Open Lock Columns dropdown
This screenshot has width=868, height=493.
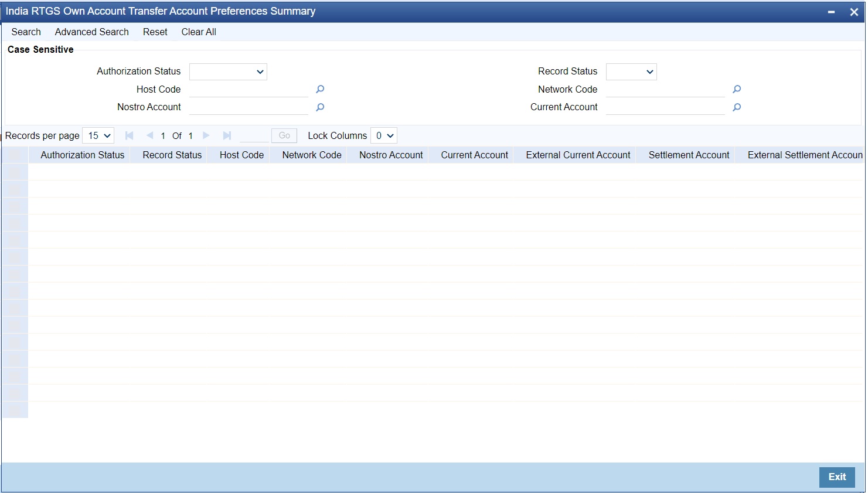pos(384,135)
